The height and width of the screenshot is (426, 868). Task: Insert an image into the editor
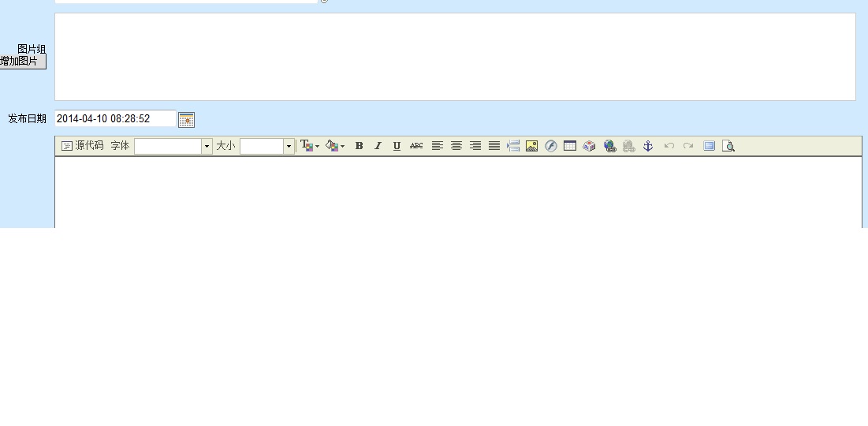click(x=532, y=146)
